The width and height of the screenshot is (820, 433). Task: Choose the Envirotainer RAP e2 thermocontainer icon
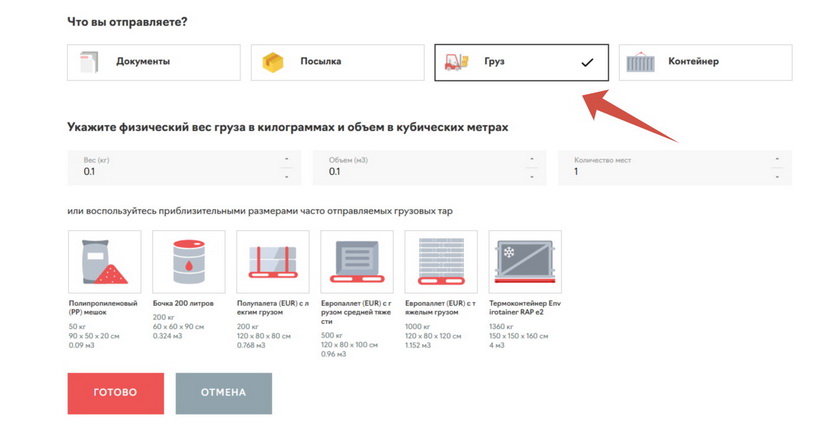click(x=525, y=262)
